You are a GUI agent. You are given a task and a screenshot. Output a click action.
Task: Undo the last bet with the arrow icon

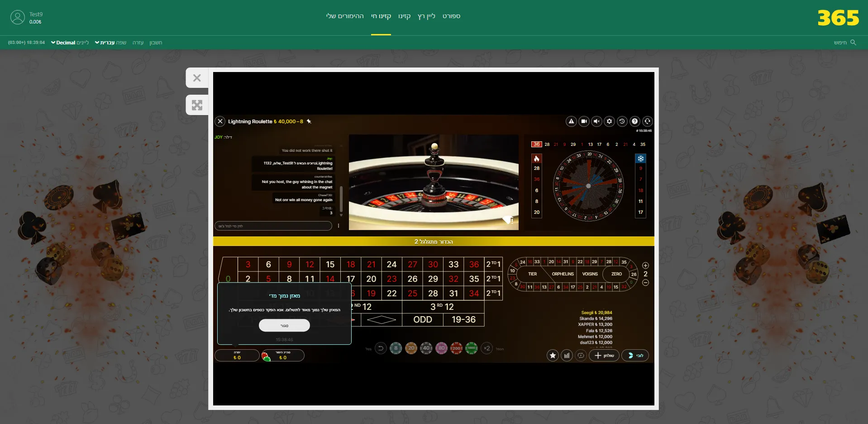[x=380, y=348]
